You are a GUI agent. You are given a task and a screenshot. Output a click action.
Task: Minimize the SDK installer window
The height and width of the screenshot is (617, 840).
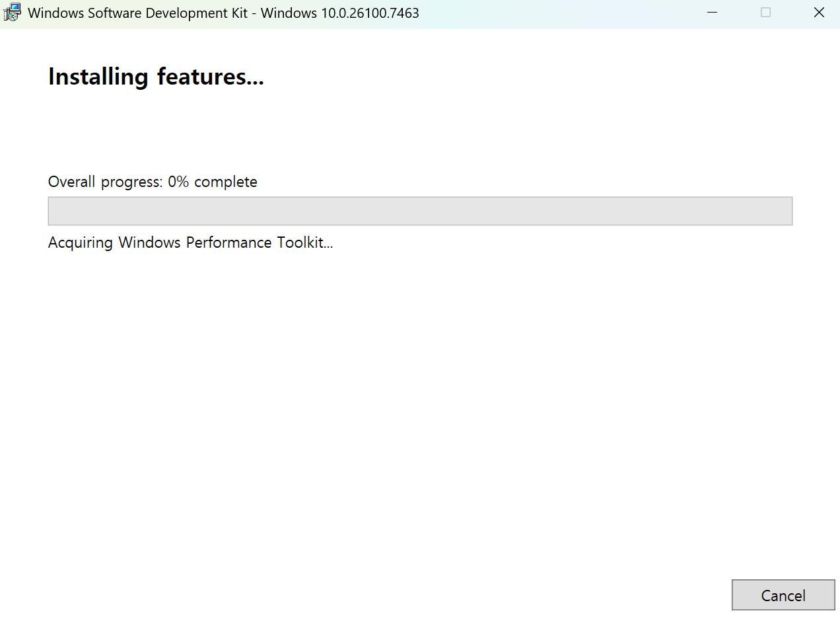click(x=712, y=13)
